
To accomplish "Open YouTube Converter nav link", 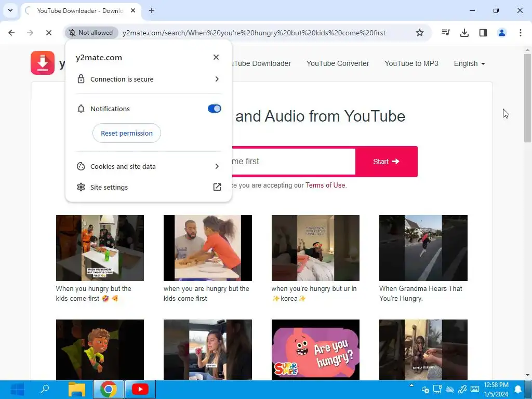I will click(338, 63).
